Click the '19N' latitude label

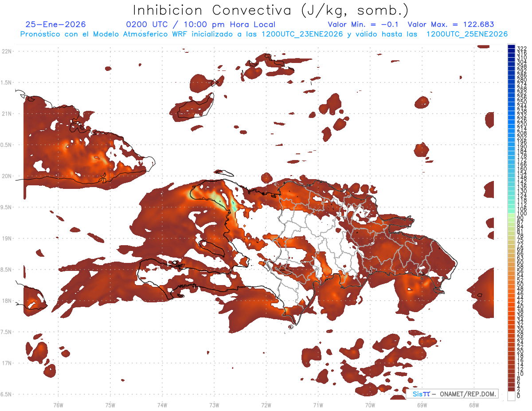tap(7, 238)
